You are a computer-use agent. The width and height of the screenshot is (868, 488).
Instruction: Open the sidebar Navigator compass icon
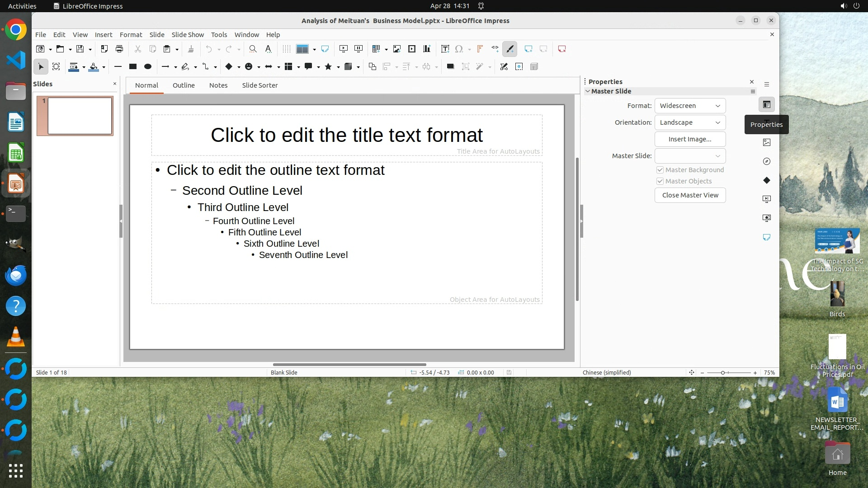tap(767, 161)
